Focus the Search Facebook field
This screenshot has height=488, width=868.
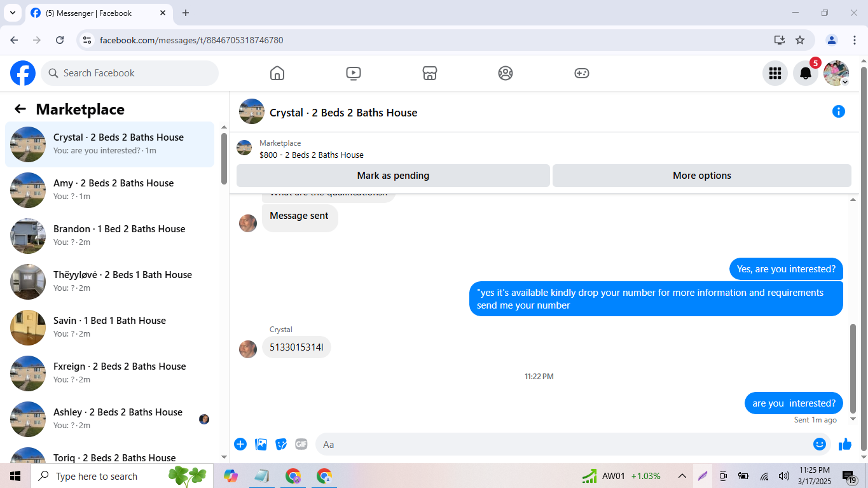point(130,73)
